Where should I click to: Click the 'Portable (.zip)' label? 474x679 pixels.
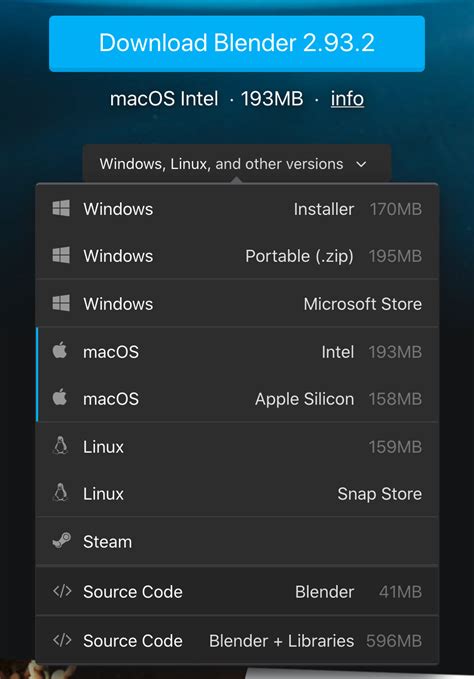[299, 256]
